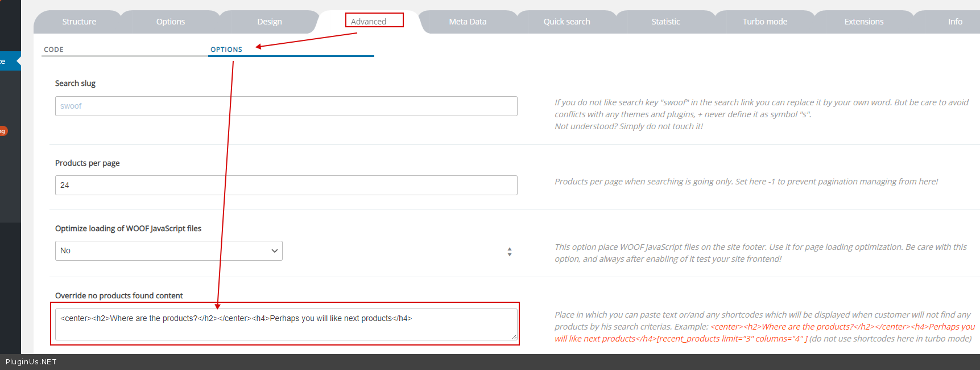Open the Structure tab
The width and height of the screenshot is (980, 370).
[79, 22]
